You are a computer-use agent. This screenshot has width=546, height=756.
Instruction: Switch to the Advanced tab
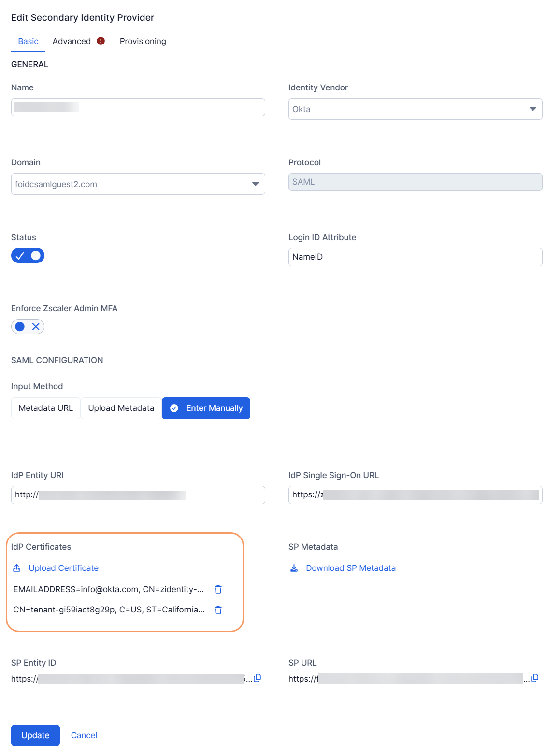(72, 41)
